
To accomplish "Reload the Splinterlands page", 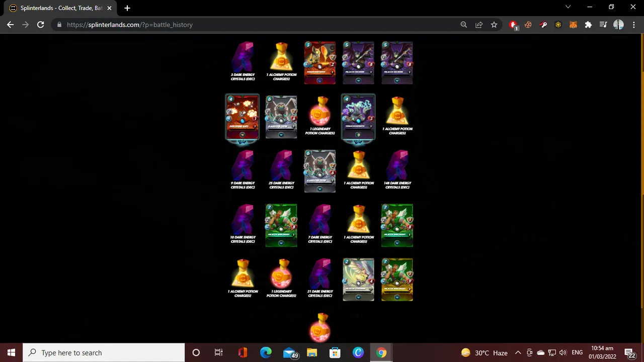I will point(41,25).
